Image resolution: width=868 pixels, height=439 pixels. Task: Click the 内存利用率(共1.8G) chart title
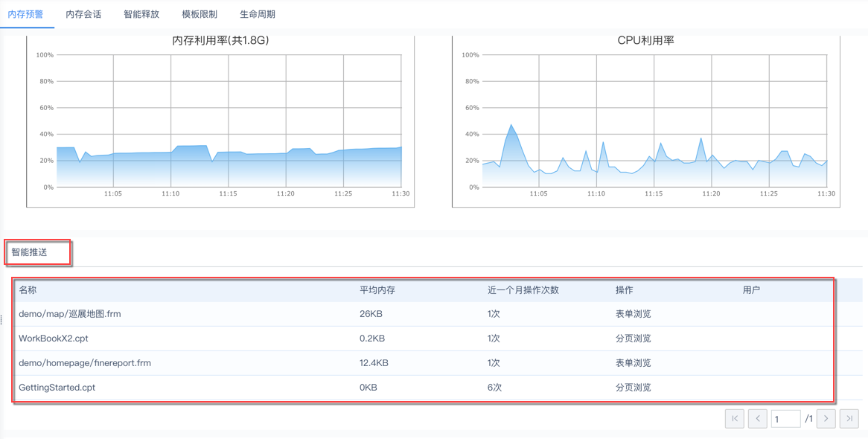pos(221,40)
